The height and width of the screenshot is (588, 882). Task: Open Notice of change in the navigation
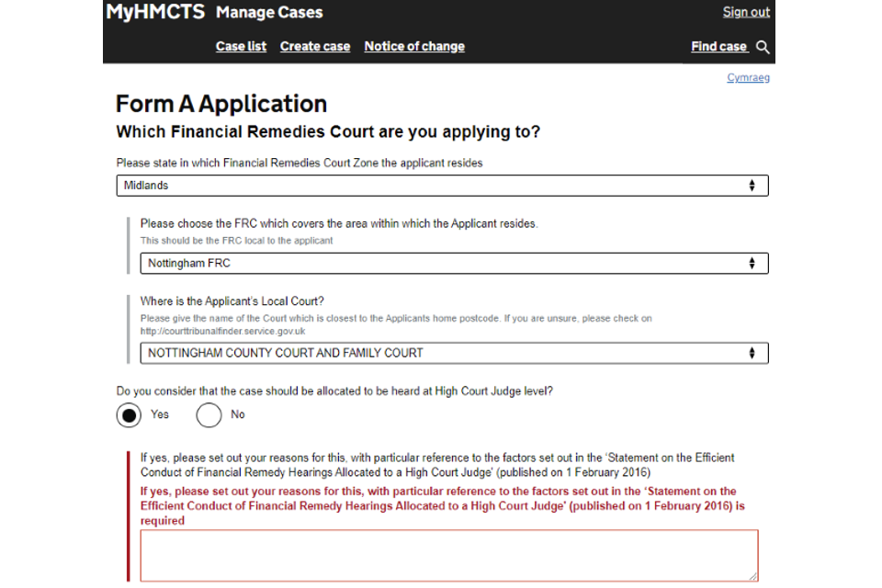tap(414, 47)
